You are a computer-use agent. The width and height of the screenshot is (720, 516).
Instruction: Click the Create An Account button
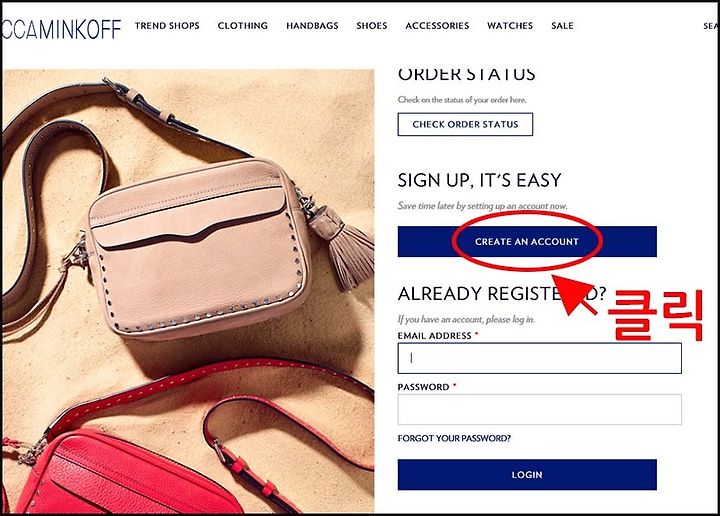click(527, 241)
